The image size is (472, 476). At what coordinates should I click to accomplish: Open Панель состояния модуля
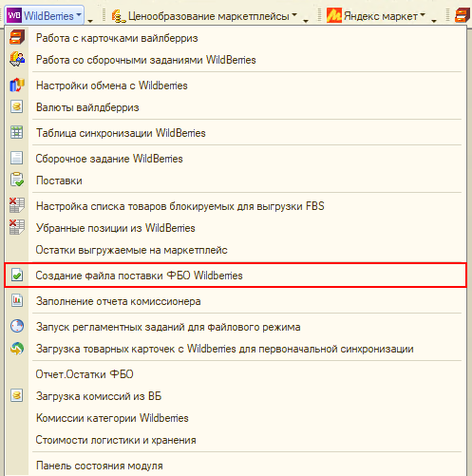(236, 466)
